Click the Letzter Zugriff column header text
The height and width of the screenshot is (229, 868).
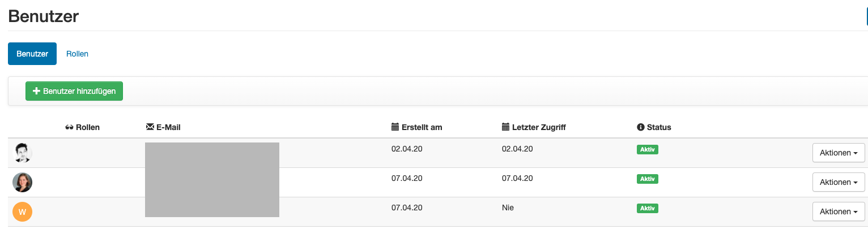pos(539,127)
